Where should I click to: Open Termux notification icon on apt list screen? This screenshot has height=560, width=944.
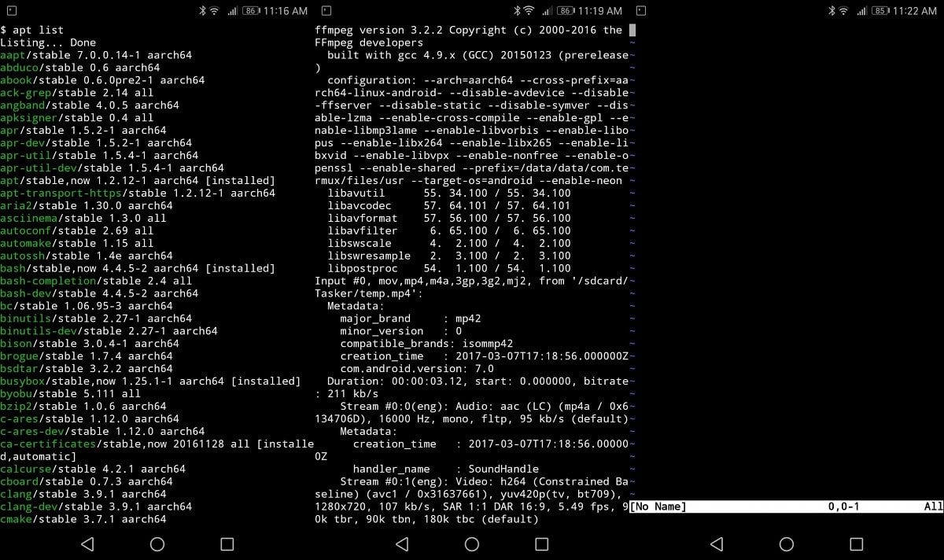[x=12, y=11]
